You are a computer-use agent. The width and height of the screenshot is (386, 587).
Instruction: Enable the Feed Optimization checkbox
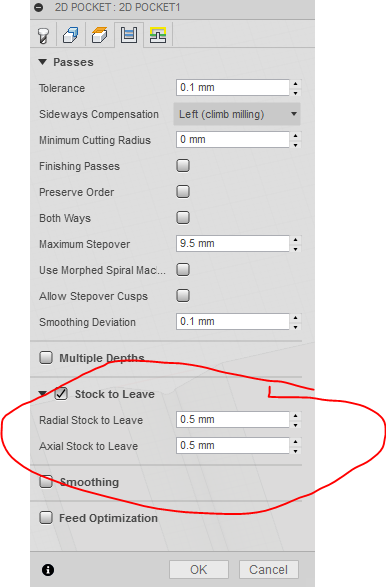pyautogui.click(x=46, y=518)
